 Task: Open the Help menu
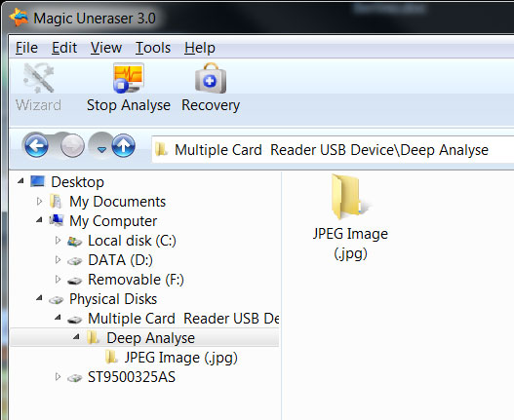[x=200, y=48]
